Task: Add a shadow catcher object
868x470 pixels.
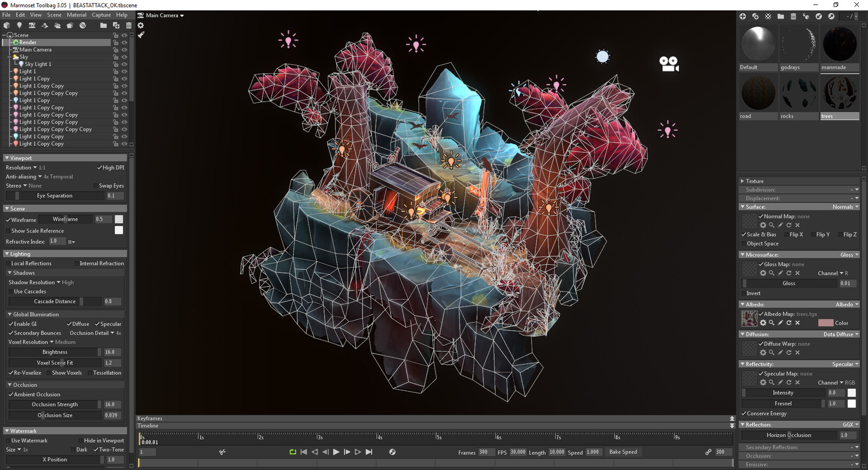Action: click(x=44, y=25)
